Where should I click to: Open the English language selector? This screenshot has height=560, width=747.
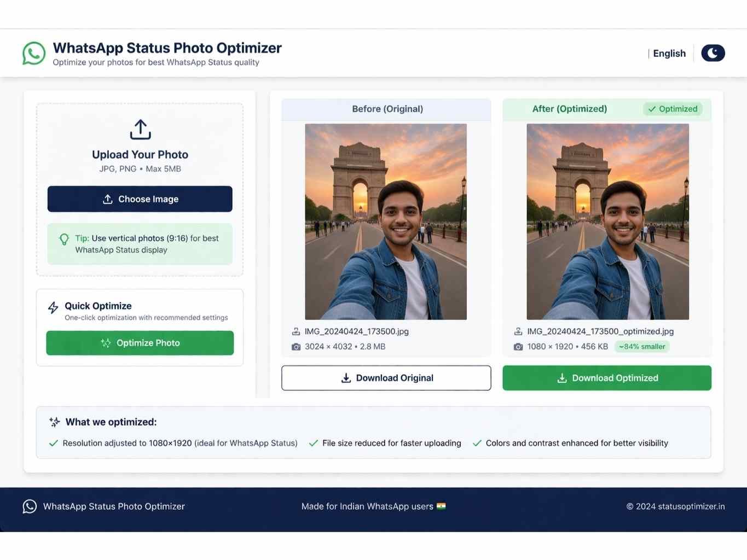coord(669,54)
